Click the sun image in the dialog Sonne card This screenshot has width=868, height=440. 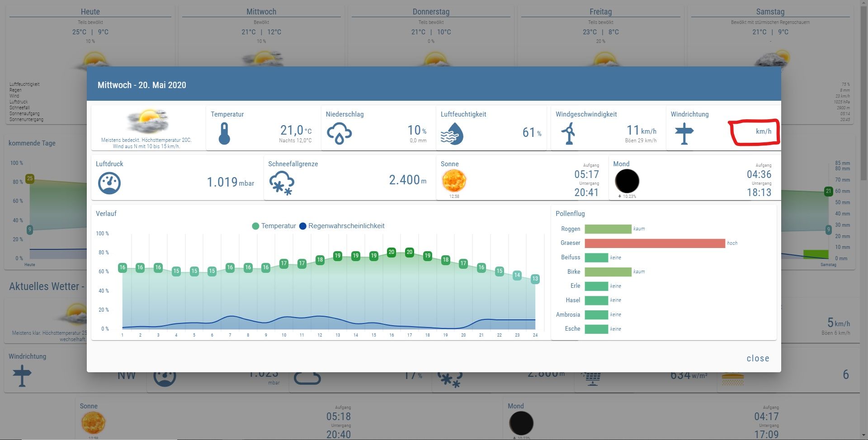(x=454, y=181)
